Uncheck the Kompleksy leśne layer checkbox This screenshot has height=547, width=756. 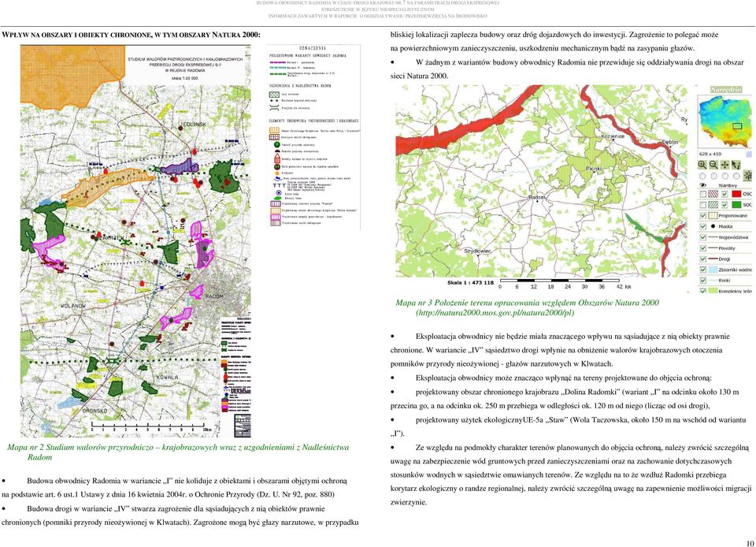coord(703,291)
